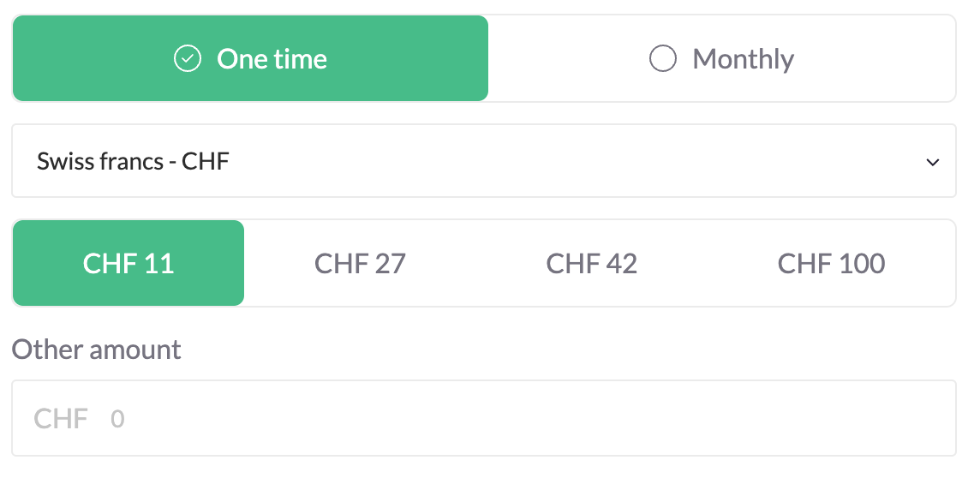The image size is (980, 478).
Task: Pick the CHF 27 preset amount
Action: coord(360,263)
